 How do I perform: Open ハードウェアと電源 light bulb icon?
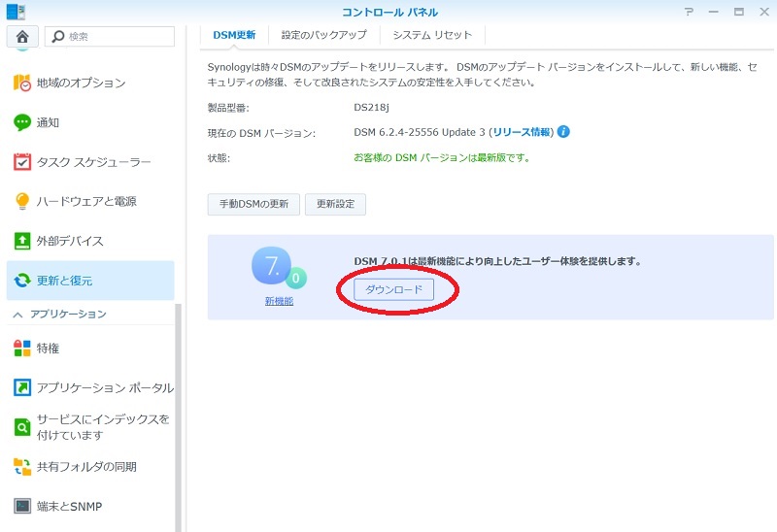pyautogui.click(x=21, y=201)
